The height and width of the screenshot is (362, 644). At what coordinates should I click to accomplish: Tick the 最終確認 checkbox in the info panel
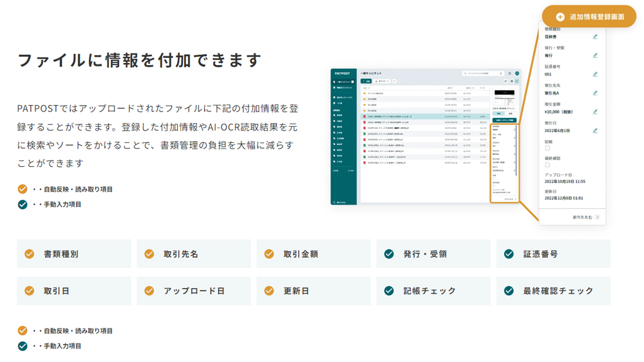pos(547,165)
